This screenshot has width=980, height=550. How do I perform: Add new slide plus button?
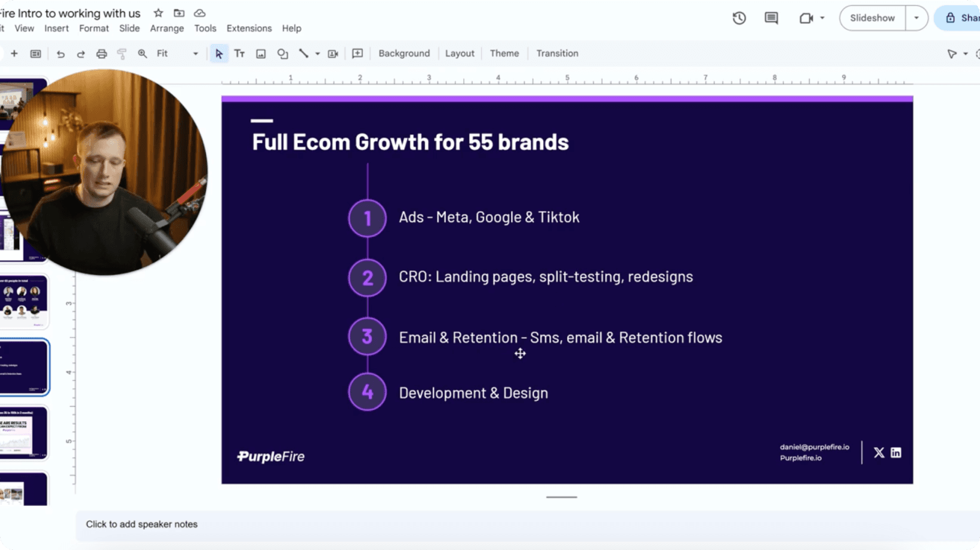tap(14, 54)
